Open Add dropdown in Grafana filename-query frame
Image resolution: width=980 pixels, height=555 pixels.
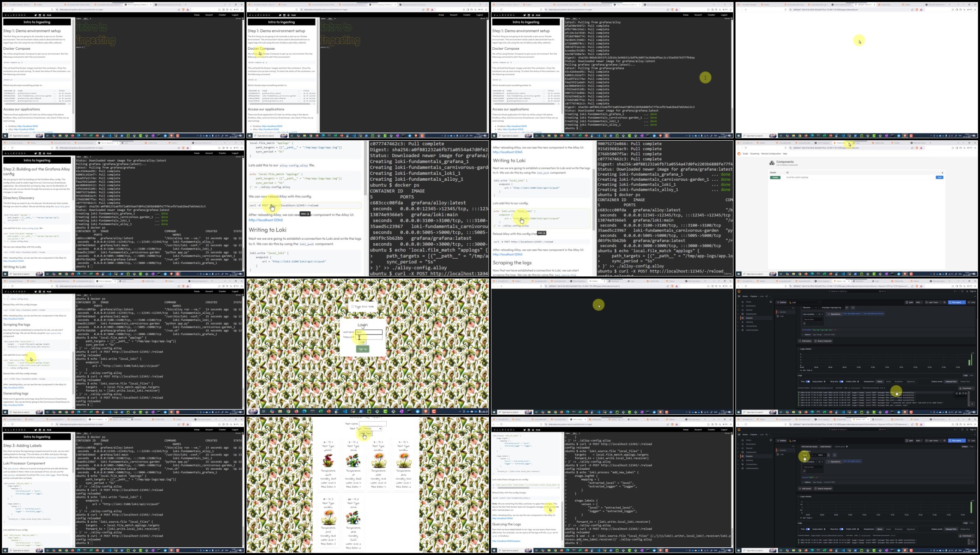coord(919,302)
